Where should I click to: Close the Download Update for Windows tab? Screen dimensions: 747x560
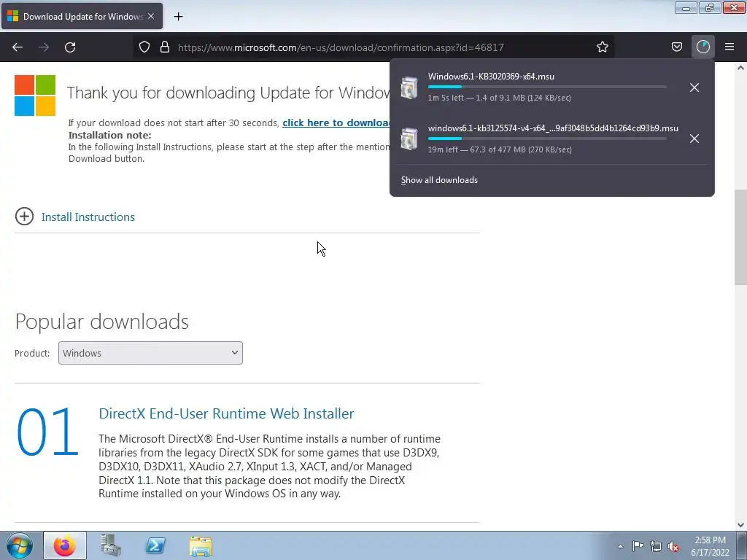pos(151,16)
